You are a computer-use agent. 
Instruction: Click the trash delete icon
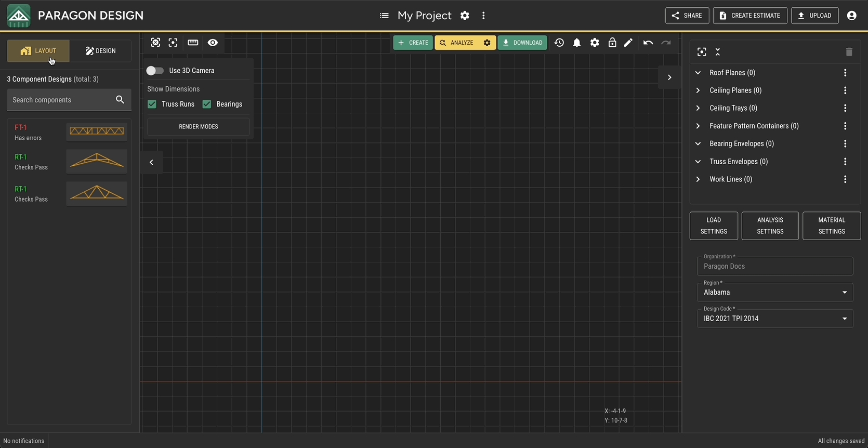click(849, 52)
